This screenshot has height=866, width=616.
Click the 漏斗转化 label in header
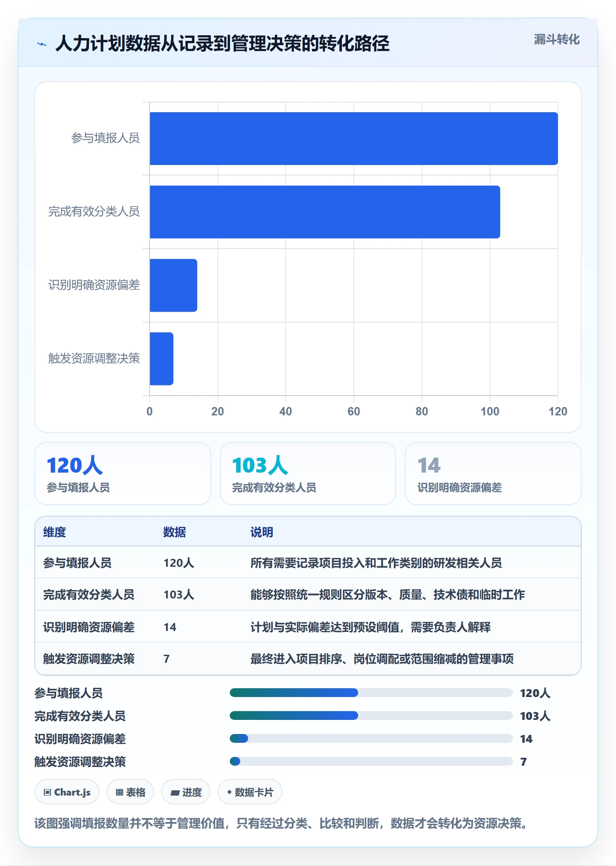click(557, 40)
